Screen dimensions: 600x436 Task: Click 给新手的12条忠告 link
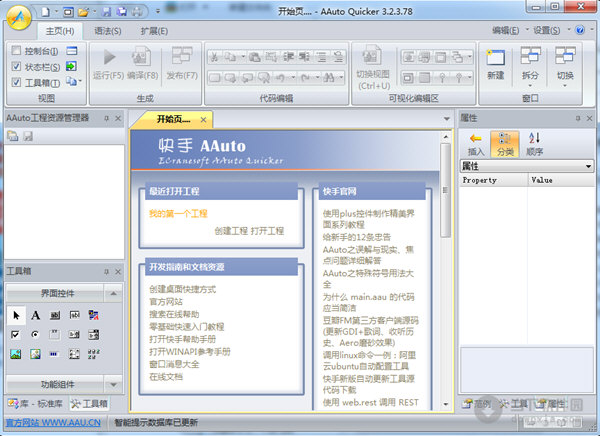click(357, 237)
